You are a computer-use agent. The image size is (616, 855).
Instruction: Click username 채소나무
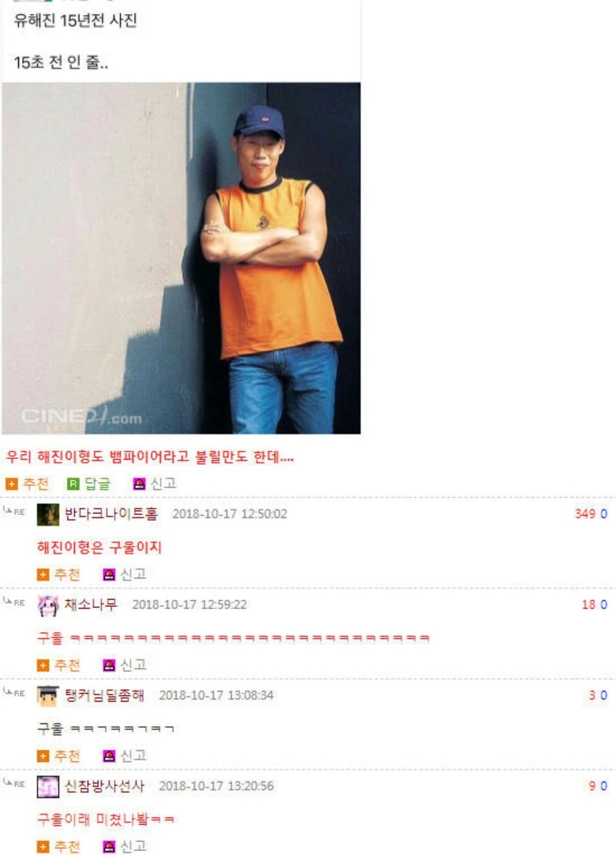[91, 605]
